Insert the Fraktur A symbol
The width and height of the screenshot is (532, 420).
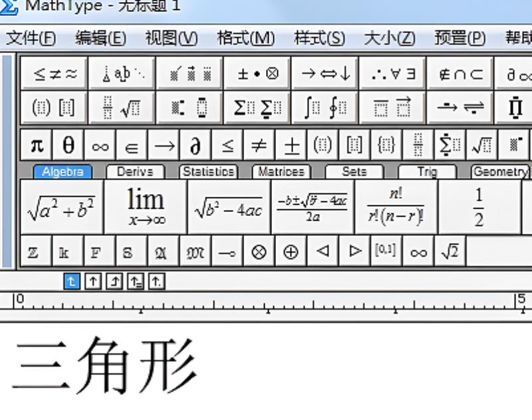[164, 251]
